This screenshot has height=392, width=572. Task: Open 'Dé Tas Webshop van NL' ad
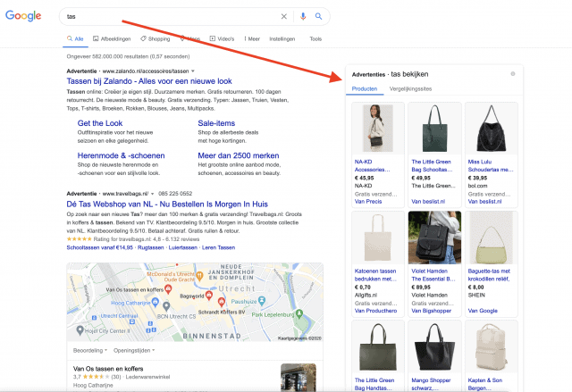[167, 204]
